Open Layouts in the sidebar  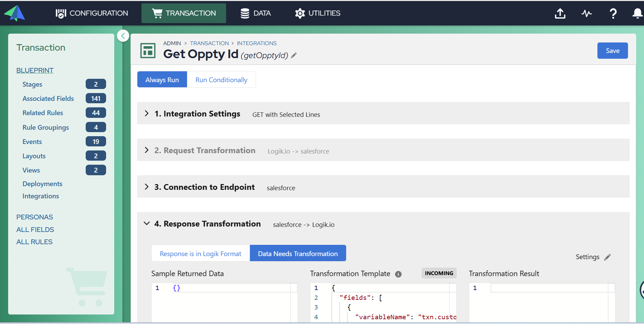(x=34, y=156)
